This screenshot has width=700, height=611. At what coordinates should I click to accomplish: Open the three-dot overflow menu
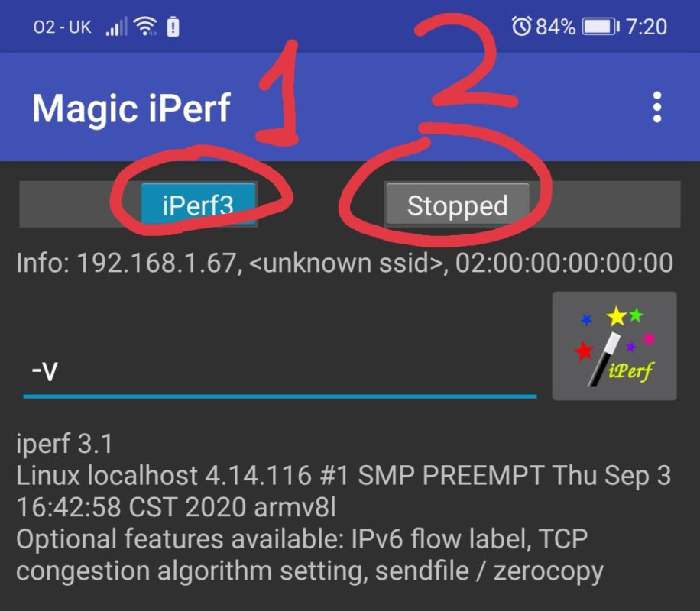pyautogui.click(x=656, y=107)
